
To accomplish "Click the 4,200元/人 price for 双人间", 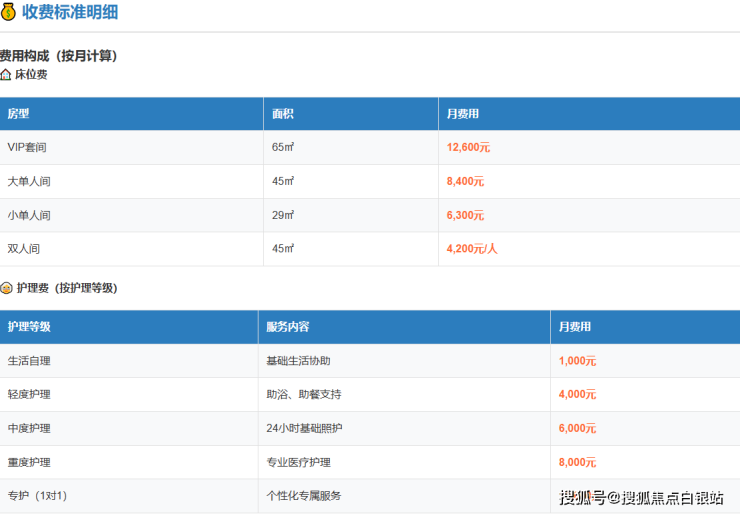I will pos(472,249).
